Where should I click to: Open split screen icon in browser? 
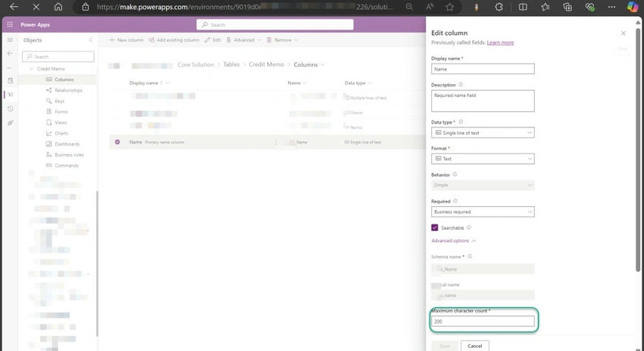pyautogui.click(x=523, y=7)
